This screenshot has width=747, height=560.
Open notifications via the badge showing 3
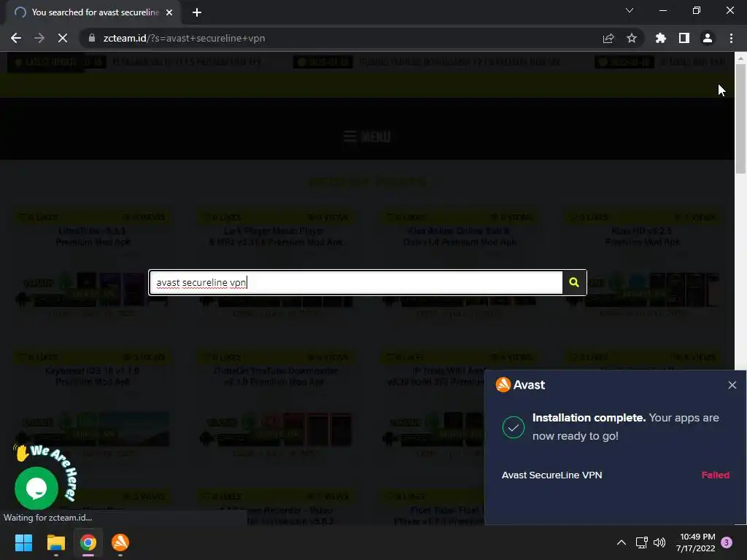click(x=727, y=542)
